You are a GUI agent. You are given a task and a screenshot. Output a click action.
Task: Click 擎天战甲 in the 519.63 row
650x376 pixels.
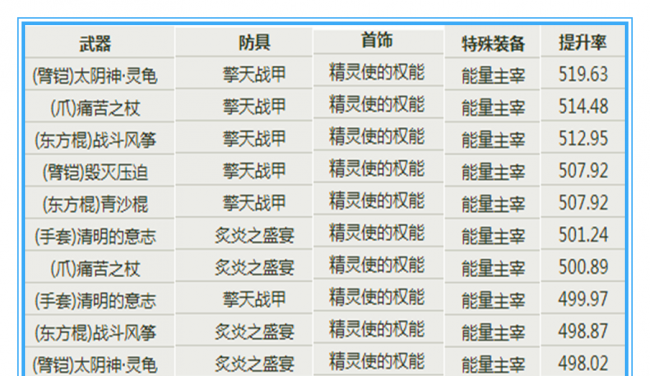tap(254, 75)
